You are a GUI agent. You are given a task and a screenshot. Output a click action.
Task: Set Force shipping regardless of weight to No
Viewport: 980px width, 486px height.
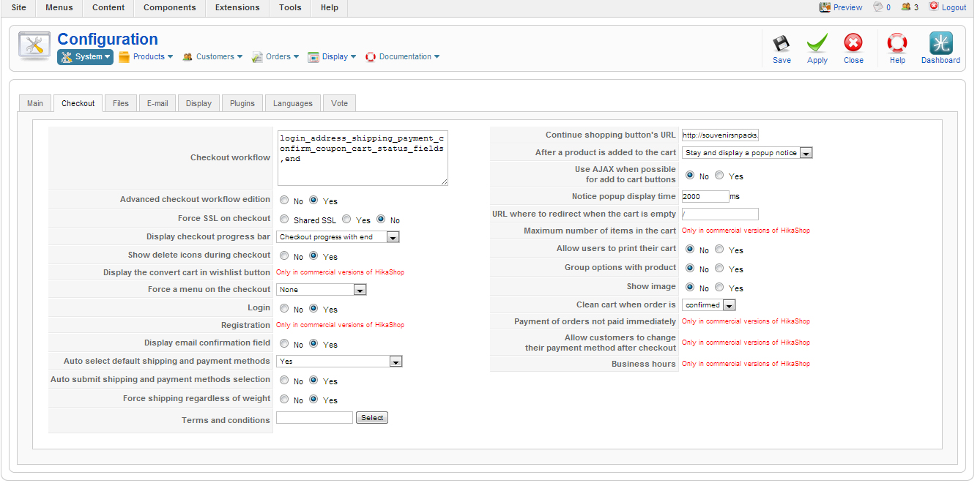[284, 399]
